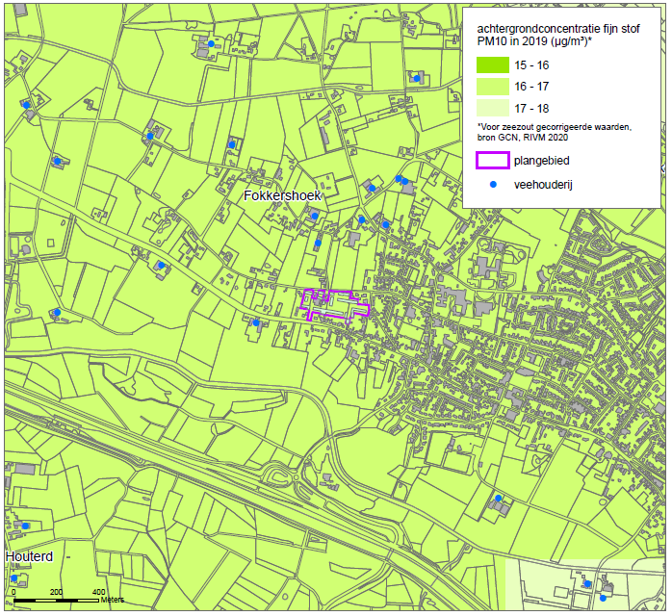Click the Fokkershoek place name label

[x=282, y=195]
